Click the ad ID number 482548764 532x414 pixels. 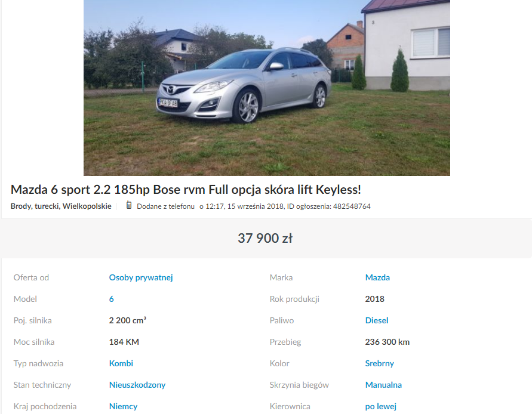[352, 206]
